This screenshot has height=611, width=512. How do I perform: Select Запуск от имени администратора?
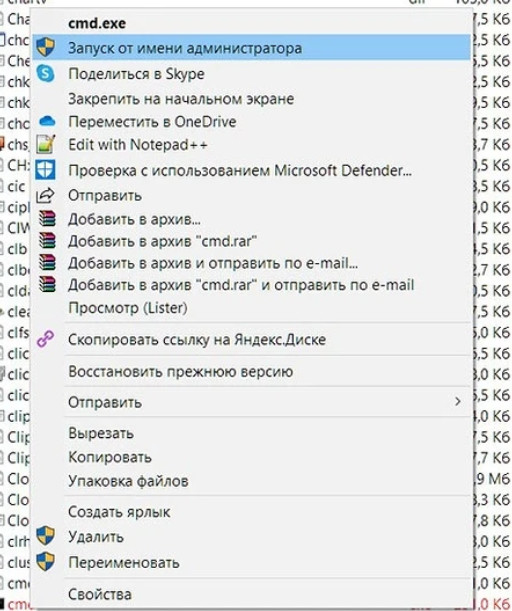(251, 48)
